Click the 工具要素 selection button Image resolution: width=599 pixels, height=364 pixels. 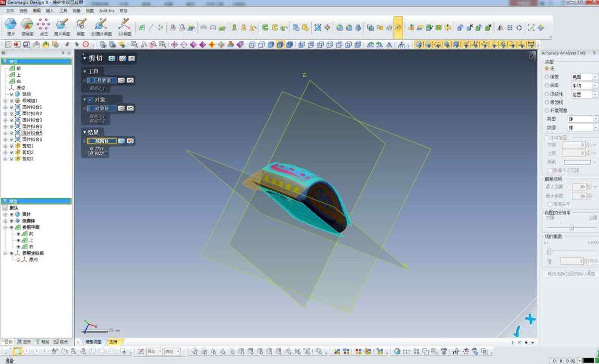click(x=101, y=80)
